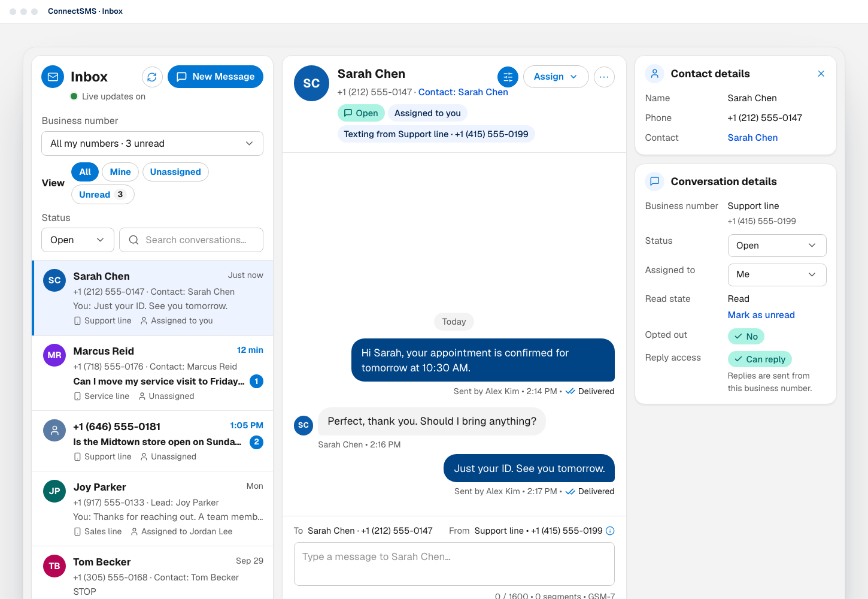This screenshot has height=599, width=868.
Task: Click the small SC avatar beside incoming message
Action: point(304,425)
